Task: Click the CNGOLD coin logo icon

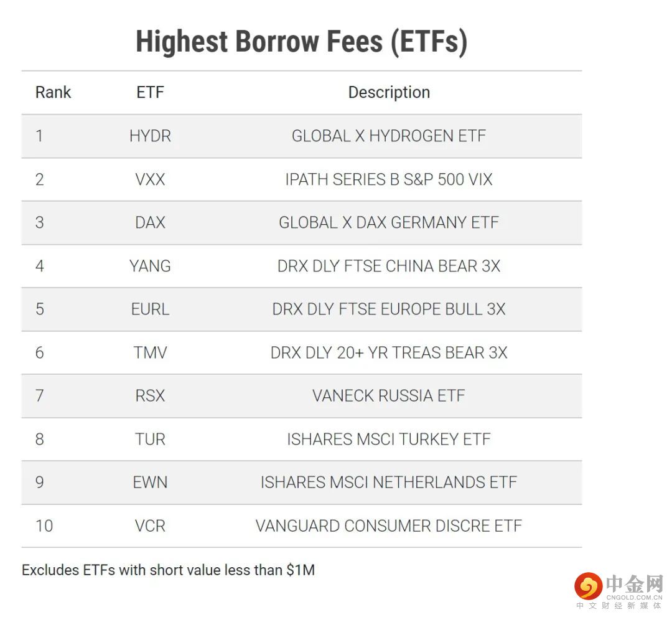Action: [x=587, y=586]
